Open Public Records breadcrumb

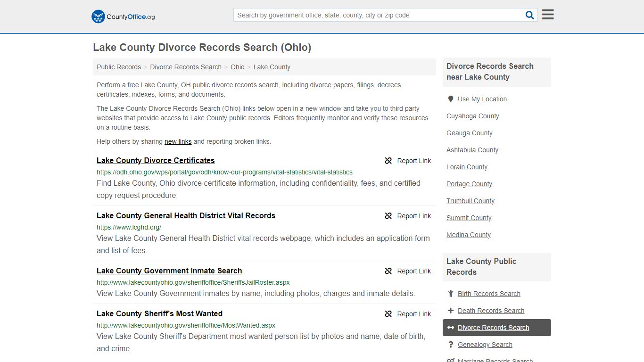(x=119, y=67)
